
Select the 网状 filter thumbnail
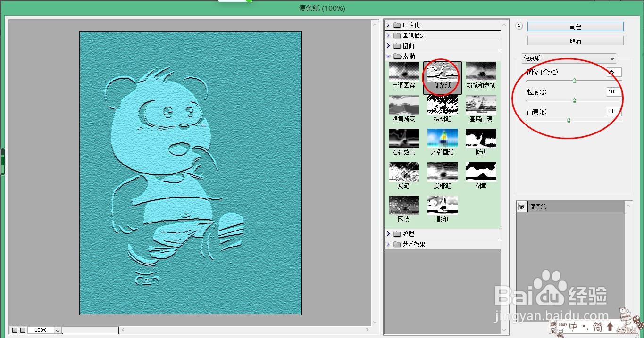click(403, 205)
